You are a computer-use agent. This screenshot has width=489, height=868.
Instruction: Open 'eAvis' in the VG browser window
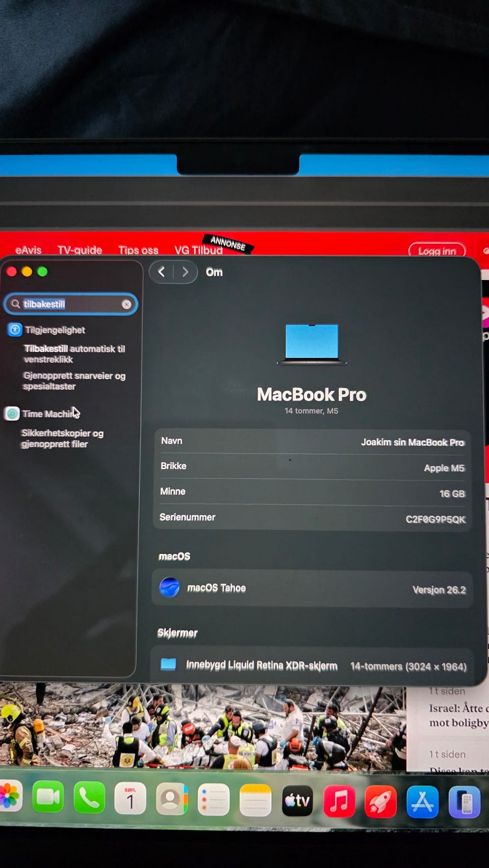29,250
